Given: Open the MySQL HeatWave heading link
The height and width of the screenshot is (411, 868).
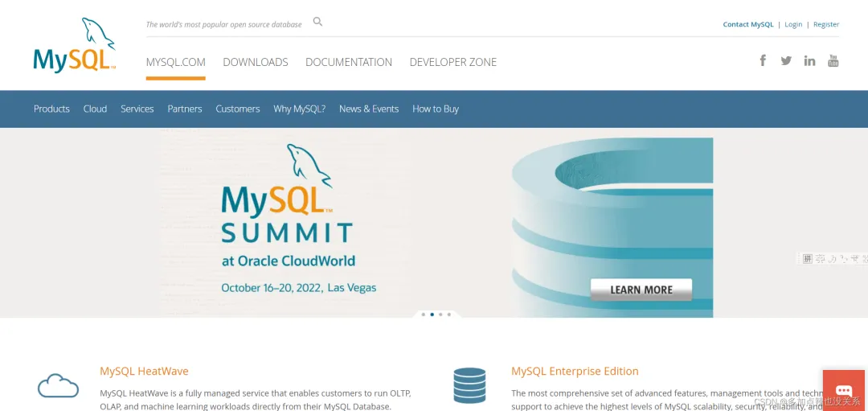Looking at the screenshot, I should tap(144, 371).
